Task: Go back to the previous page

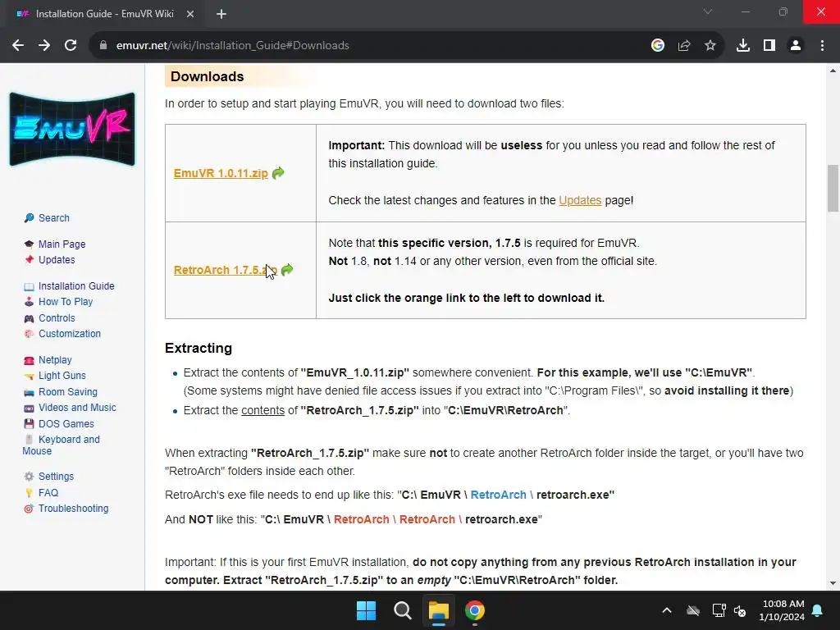Action: (x=18, y=46)
